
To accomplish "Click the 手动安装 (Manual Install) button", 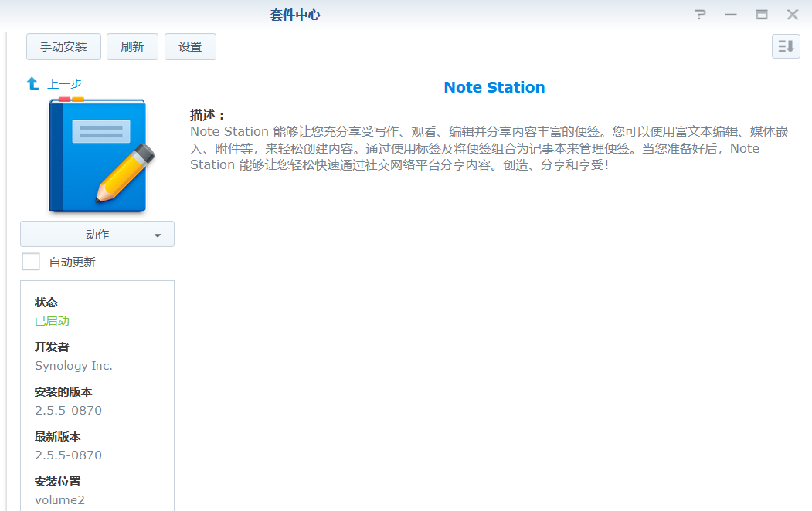I will tap(63, 47).
